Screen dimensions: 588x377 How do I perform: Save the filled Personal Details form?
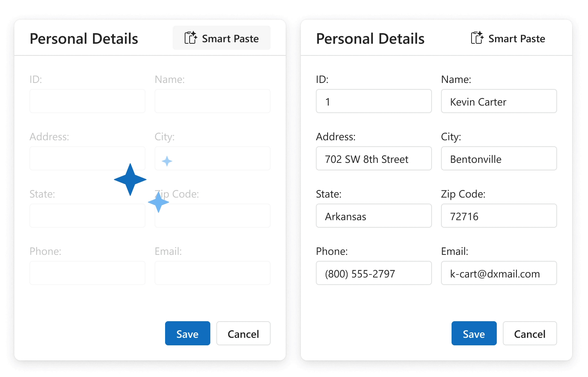click(x=474, y=333)
